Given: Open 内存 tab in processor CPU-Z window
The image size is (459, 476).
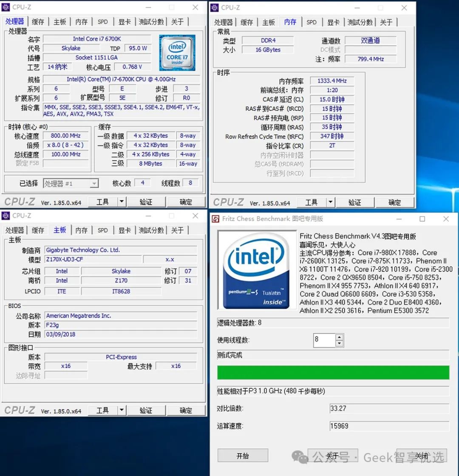Looking at the screenshot, I should click(x=81, y=22).
